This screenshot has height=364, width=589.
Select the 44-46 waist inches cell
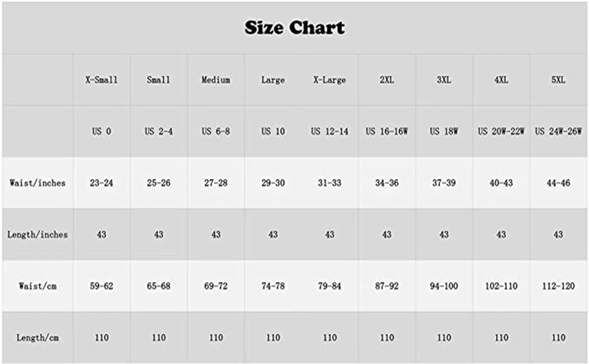pyautogui.click(x=558, y=183)
